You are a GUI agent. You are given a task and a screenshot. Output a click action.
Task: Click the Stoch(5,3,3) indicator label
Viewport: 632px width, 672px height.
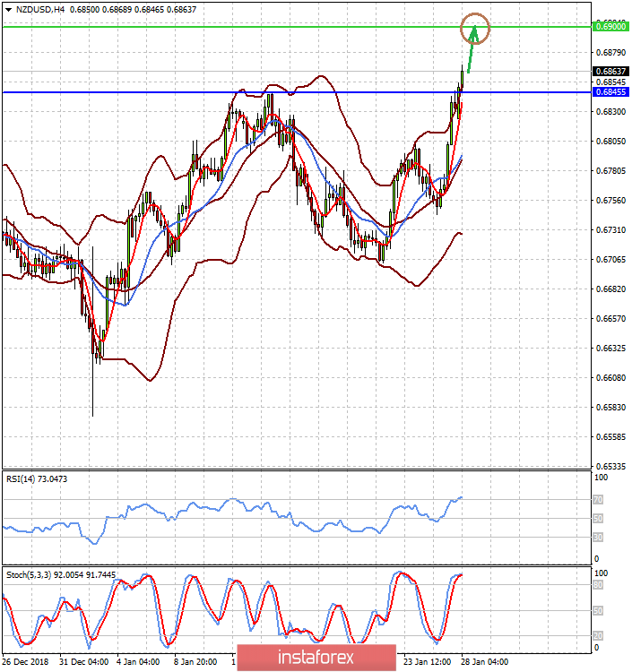point(59,574)
